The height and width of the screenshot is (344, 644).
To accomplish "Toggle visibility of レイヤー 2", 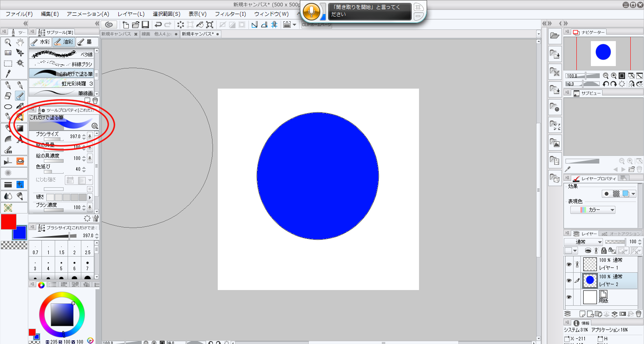I will tap(569, 281).
